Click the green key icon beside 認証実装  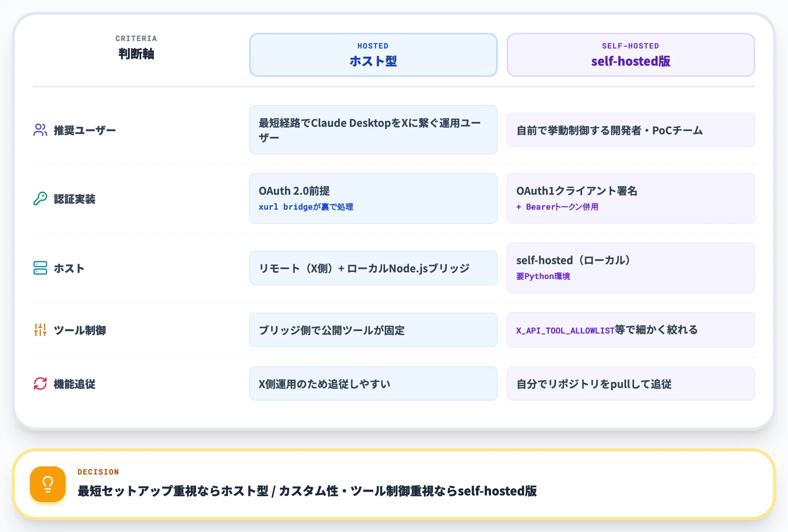pyautogui.click(x=40, y=198)
